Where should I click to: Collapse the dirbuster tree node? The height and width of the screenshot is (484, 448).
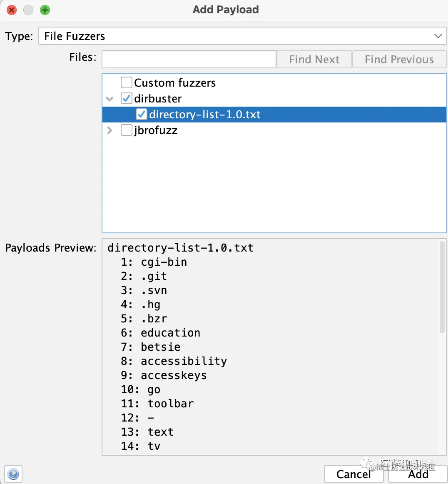110,99
